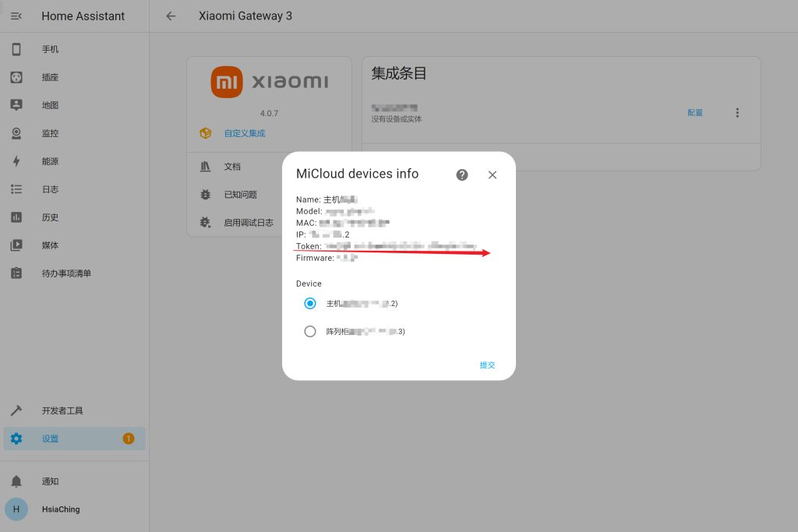798x532 pixels.
Task: Click the 启用调试日志 debug icon
Action: point(206,222)
